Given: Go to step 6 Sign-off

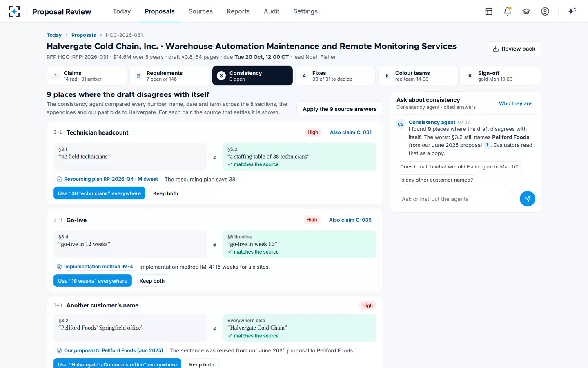Looking at the screenshot, I should [x=501, y=76].
